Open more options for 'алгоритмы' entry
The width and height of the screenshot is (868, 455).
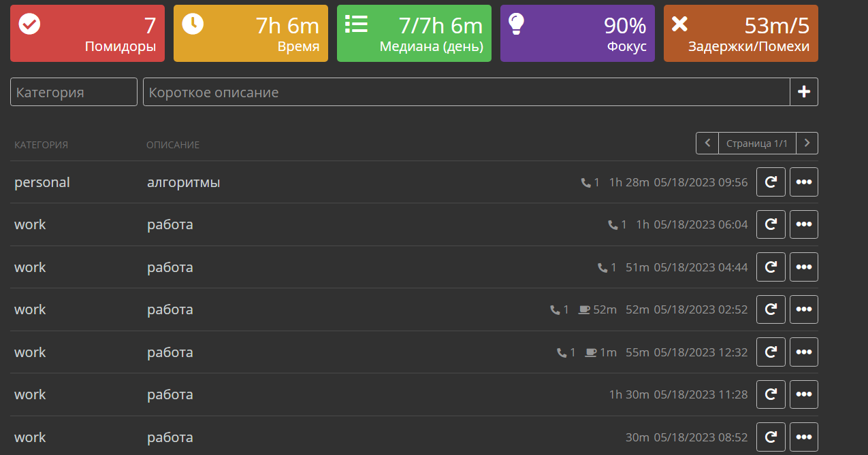[x=803, y=182]
